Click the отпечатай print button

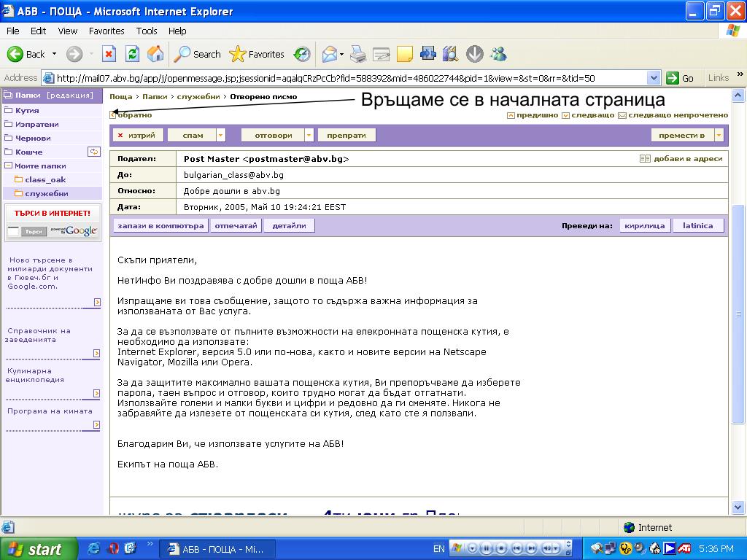click(236, 226)
